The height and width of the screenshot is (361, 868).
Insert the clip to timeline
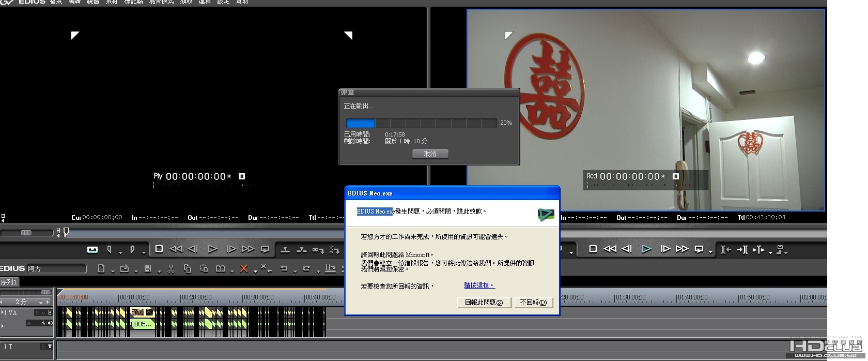(x=285, y=250)
